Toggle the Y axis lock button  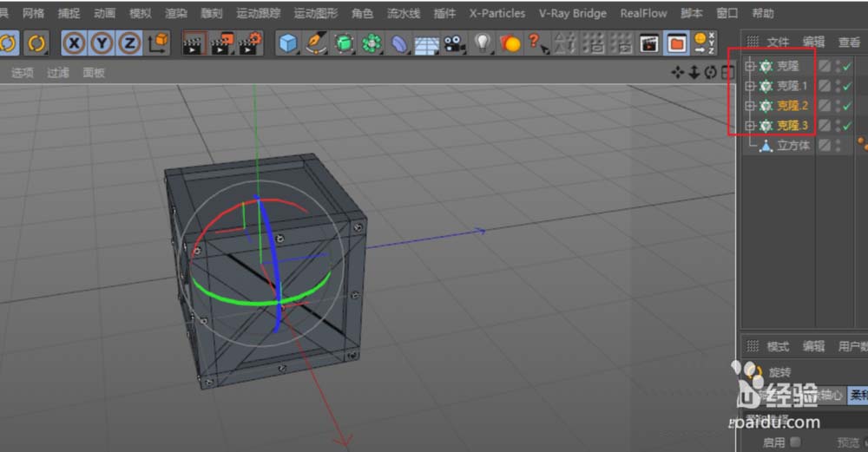102,43
